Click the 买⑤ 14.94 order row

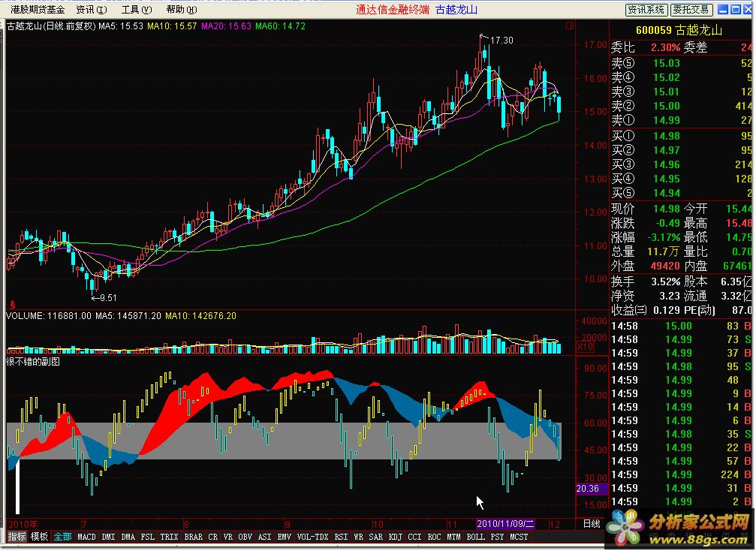click(x=682, y=194)
